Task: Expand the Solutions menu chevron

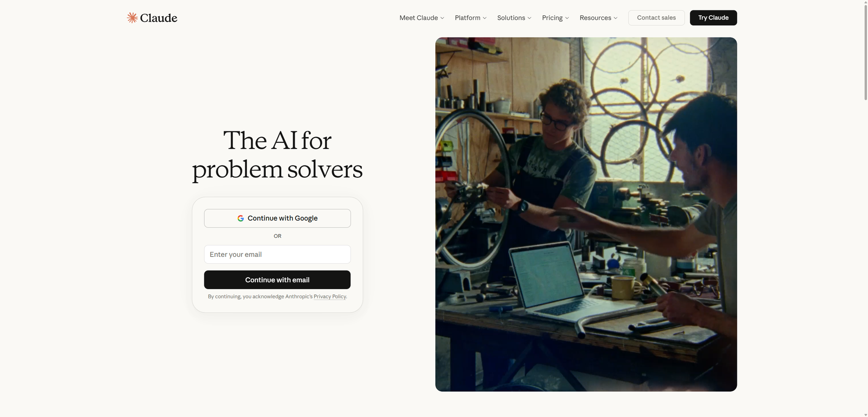Action: pos(529,18)
